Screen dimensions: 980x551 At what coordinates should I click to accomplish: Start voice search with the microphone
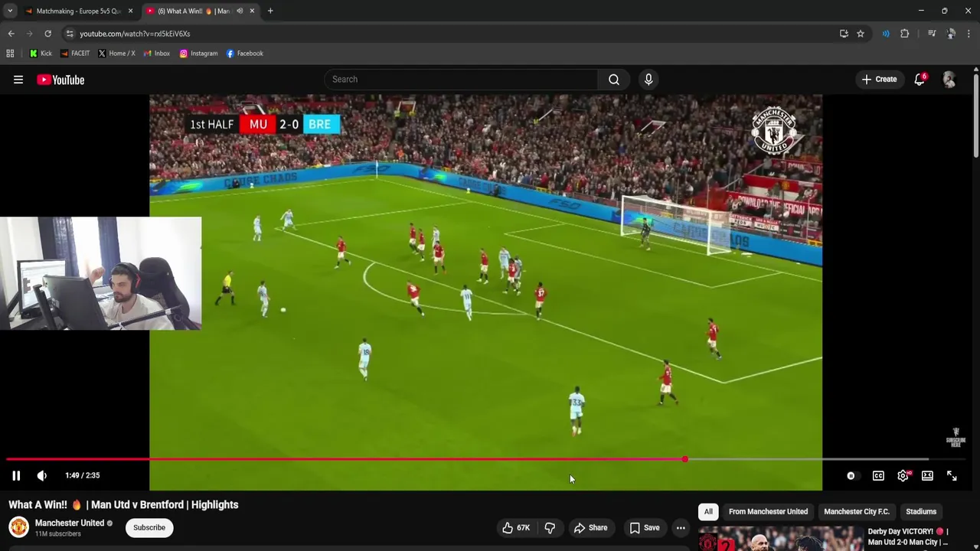[648, 80]
